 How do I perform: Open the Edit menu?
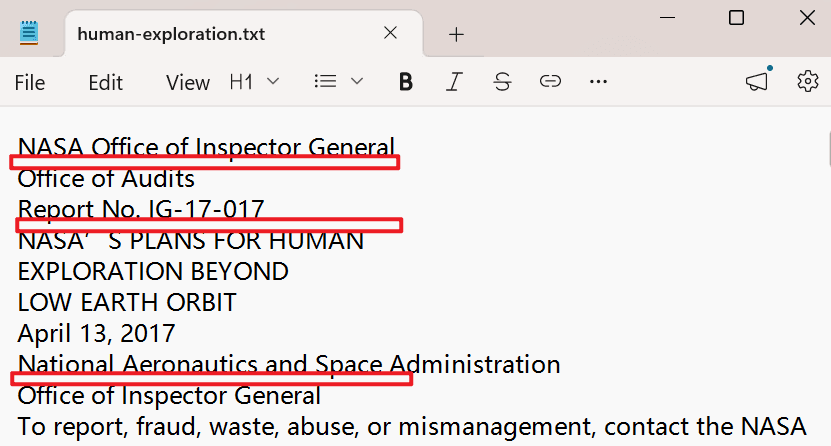point(105,83)
